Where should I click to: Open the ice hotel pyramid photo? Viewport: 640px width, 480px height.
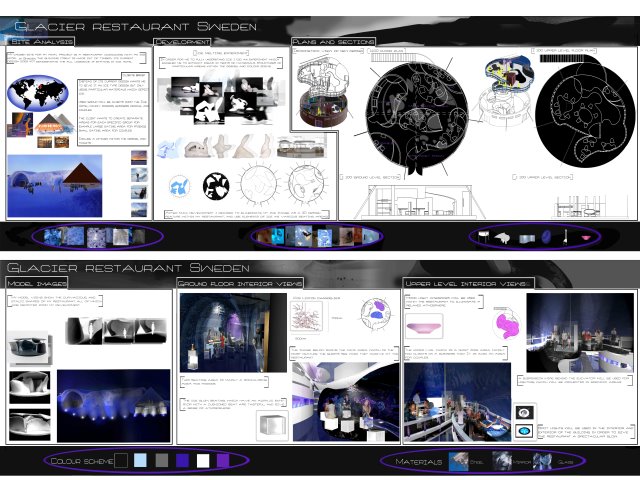55,186
